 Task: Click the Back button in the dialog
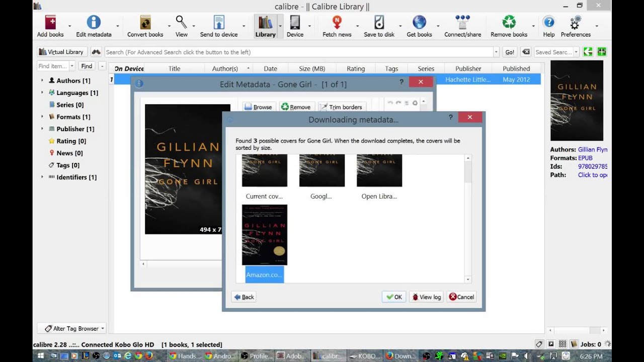point(244,297)
